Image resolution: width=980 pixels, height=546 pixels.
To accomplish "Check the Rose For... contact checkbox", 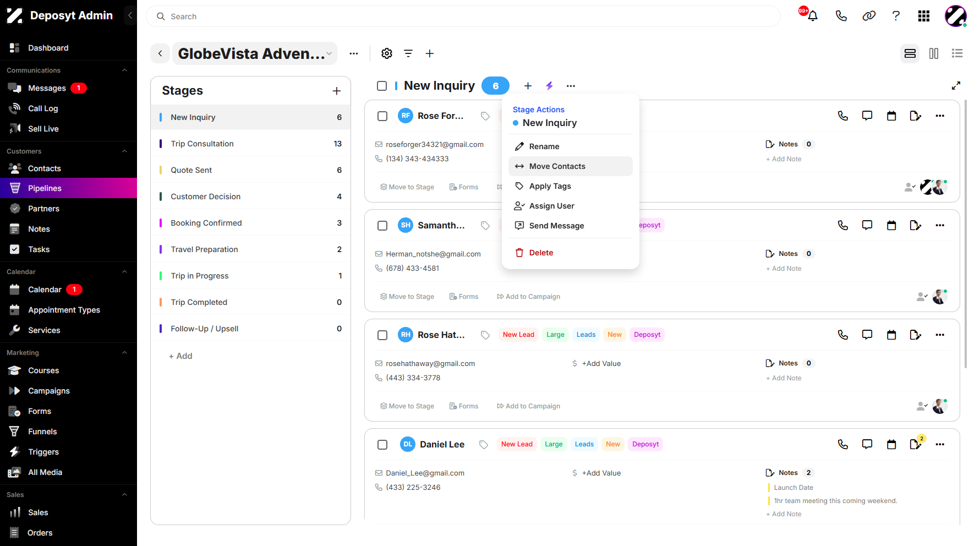I will 382,116.
